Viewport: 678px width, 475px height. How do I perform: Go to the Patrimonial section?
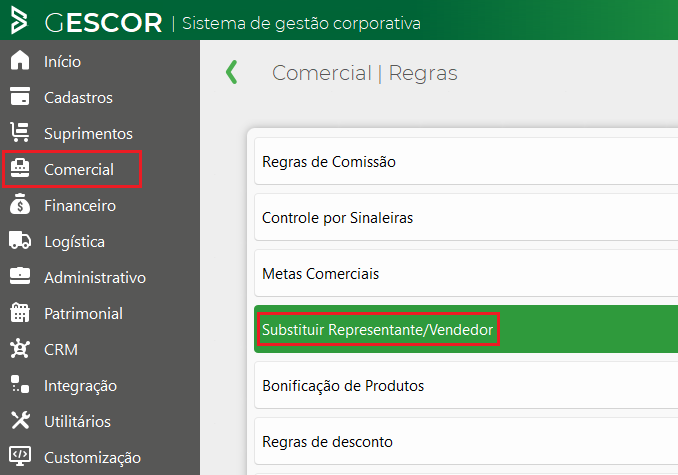pos(83,314)
